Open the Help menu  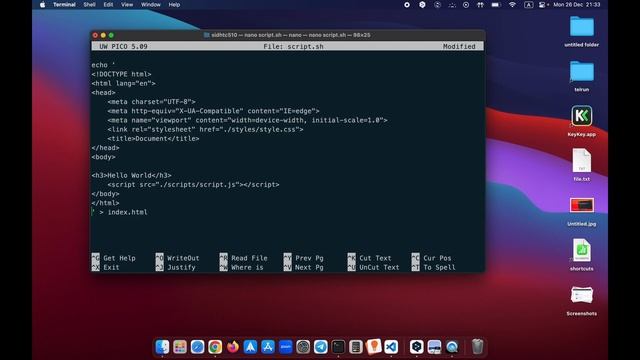[174, 4]
